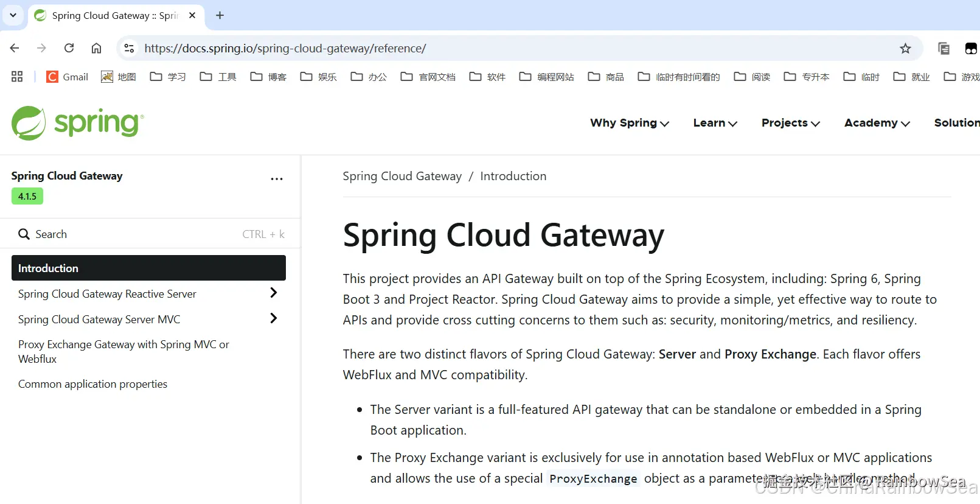Open the 博客 bookmark folder
Image resolution: width=980 pixels, height=504 pixels.
(x=268, y=77)
